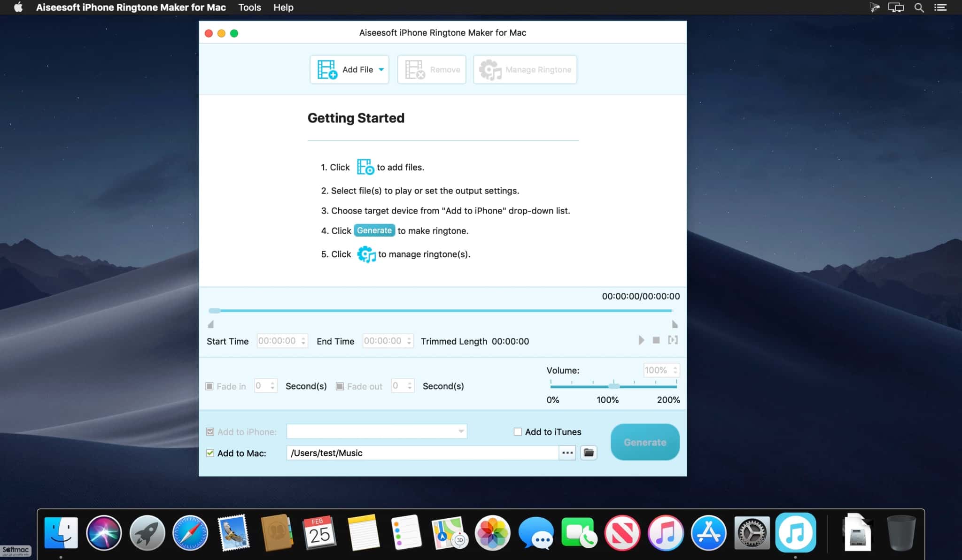This screenshot has height=560, width=962.
Task: Open Finder from the Dock
Action: coord(61,533)
